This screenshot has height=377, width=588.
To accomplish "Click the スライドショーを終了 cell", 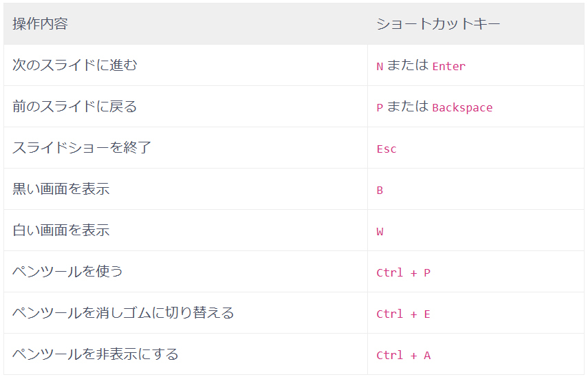I will 82,148.
